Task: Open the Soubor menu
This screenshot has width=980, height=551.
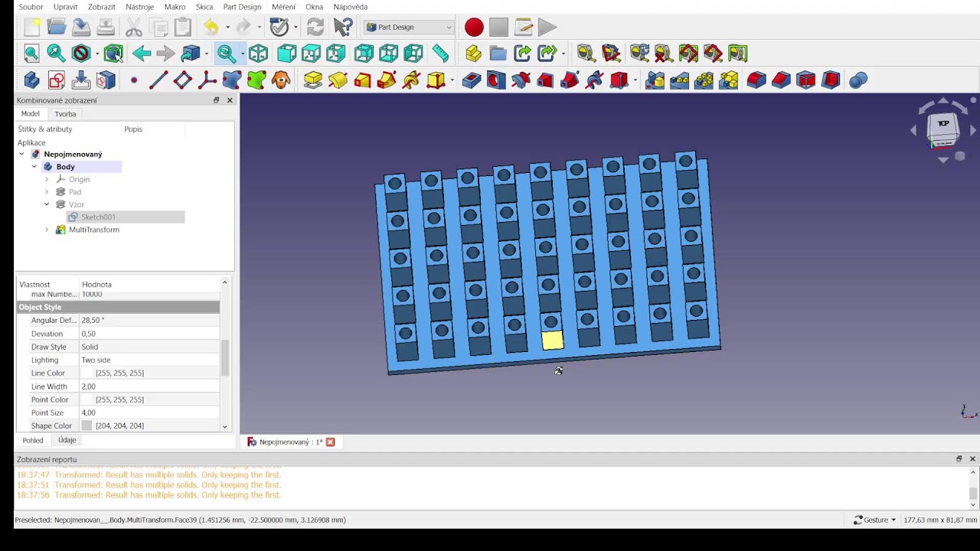Action: tap(31, 7)
